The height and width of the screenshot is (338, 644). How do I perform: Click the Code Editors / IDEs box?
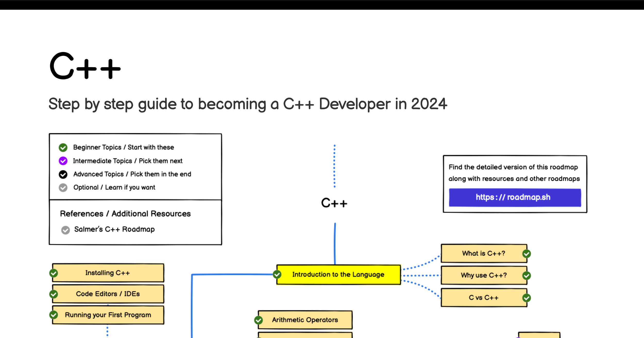click(x=108, y=294)
